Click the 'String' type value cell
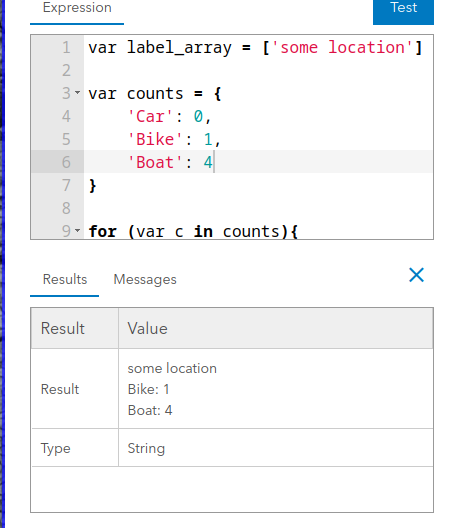This screenshot has width=450, height=528. pos(276,448)
